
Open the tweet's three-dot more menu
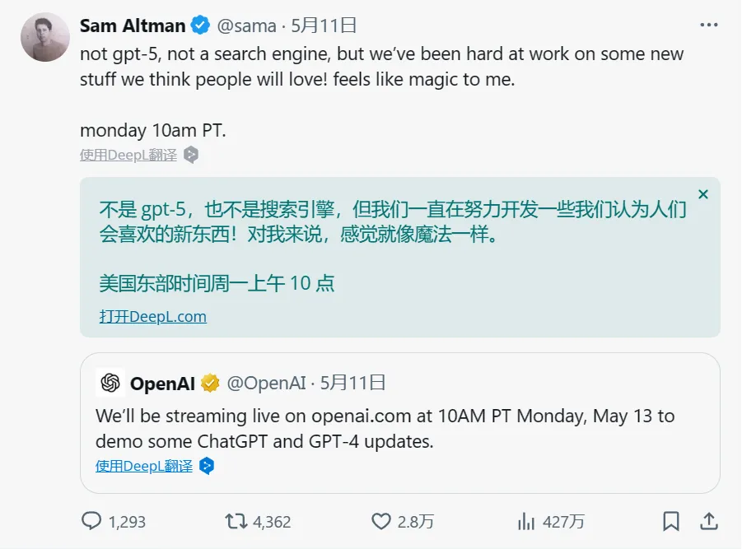pyautogui.click(x=708, y=26)
